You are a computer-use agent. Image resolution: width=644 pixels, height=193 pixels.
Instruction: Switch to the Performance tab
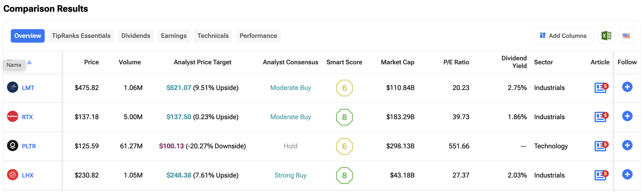(x=258, y=36)
